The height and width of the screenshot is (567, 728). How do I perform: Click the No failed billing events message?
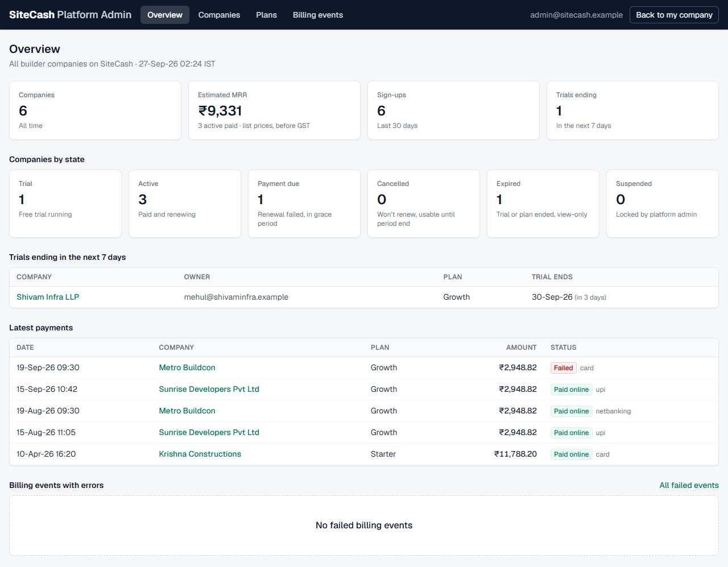pos(364,525)
